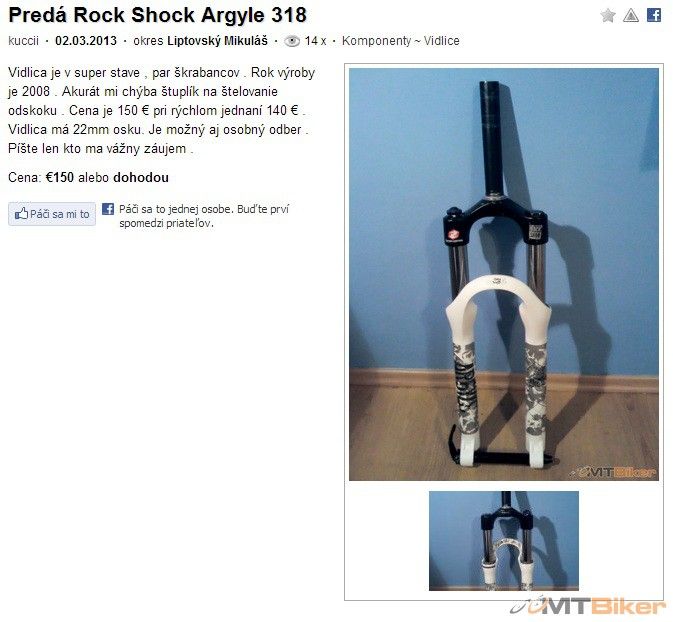Click the small Facebook logo beside like text

coord(108,209)
